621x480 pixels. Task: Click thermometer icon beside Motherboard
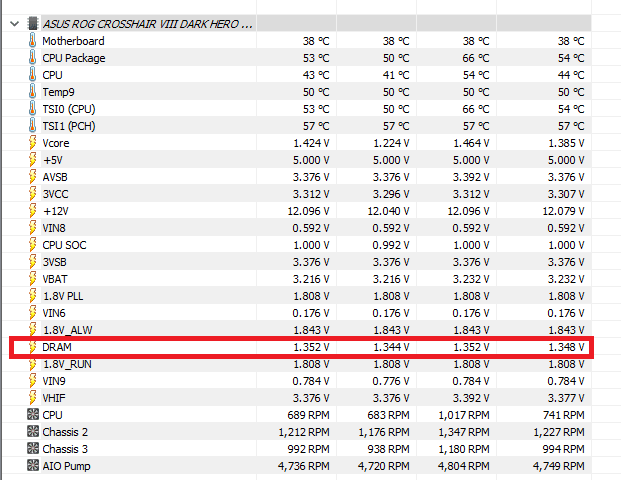point(32,40)
